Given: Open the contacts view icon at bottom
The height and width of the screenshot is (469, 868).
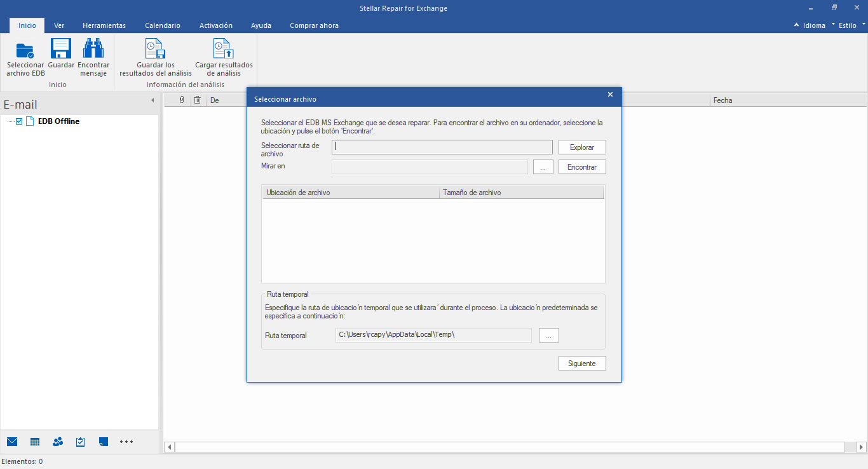Looking at the screenshot, I should tap(58, 442).
